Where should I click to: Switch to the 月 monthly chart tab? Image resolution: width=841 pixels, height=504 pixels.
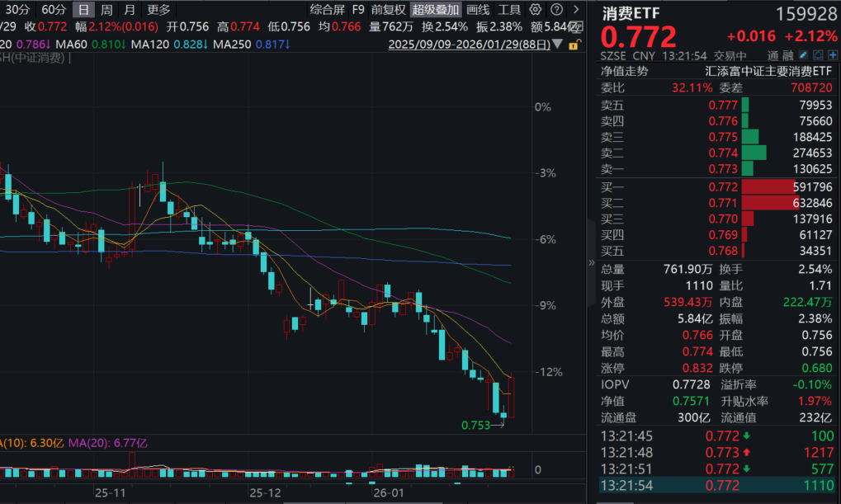128,10
